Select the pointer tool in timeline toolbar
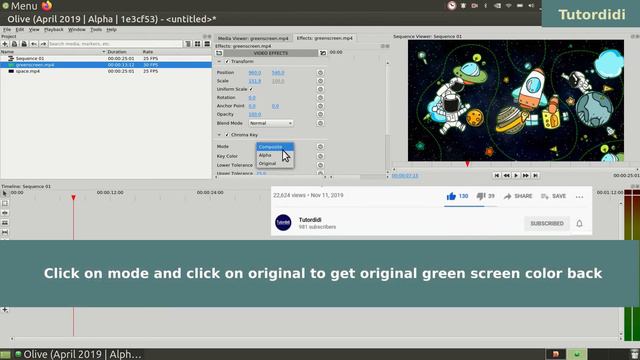Image resolution: width=640 pixels, height=360 pixels. coord(5,193)
